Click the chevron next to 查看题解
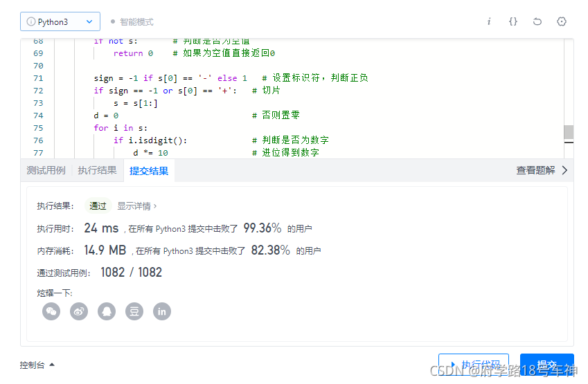The height and width of the screenshot is (384, 588). click(564, 170)
